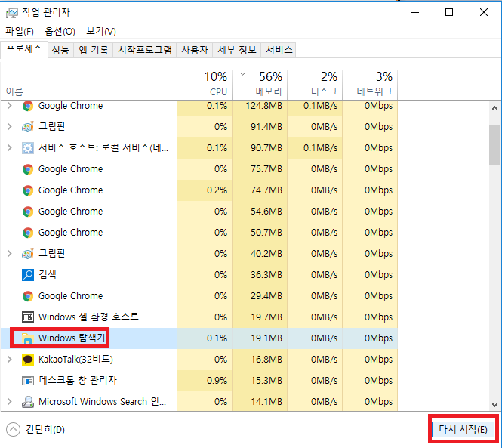
Task: Expand the KakaoTalk(32비트) process
Action: coord(10,360)
